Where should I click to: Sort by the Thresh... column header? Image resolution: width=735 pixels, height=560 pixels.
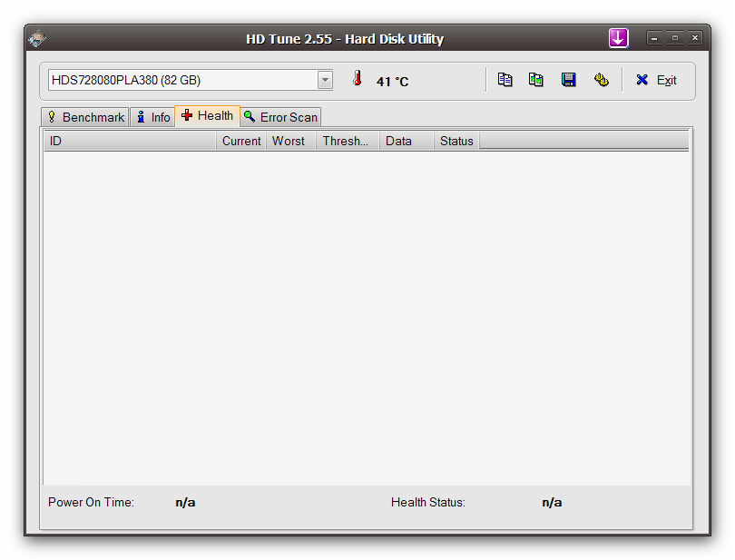pyautogui.click(x=348, y=142)
